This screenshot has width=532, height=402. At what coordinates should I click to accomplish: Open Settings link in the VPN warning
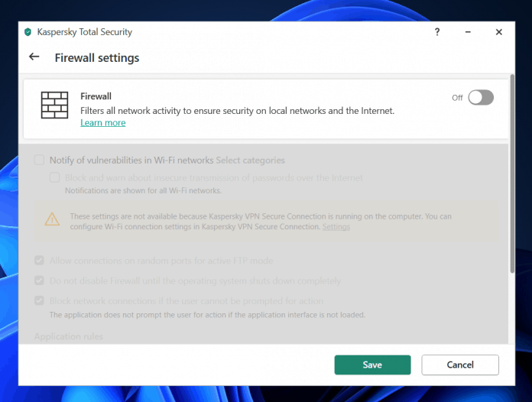[336, 227]
